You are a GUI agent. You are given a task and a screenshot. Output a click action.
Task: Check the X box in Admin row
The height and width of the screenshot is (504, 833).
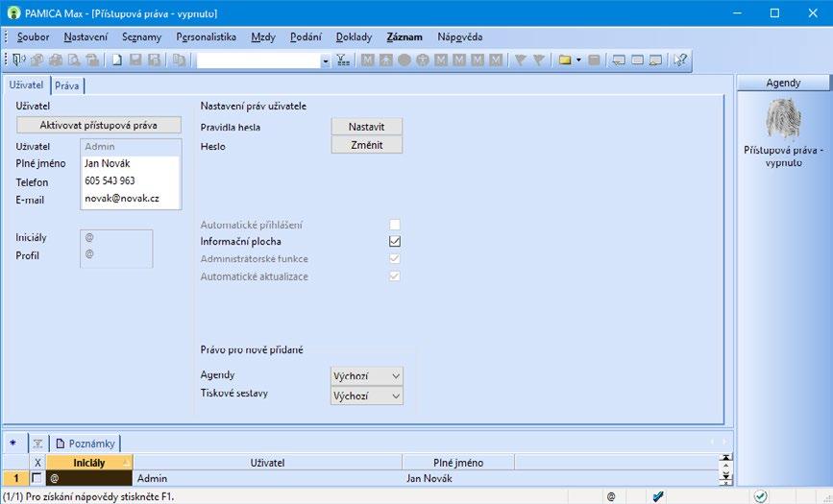pyautogui.click(x=37, y=478)
